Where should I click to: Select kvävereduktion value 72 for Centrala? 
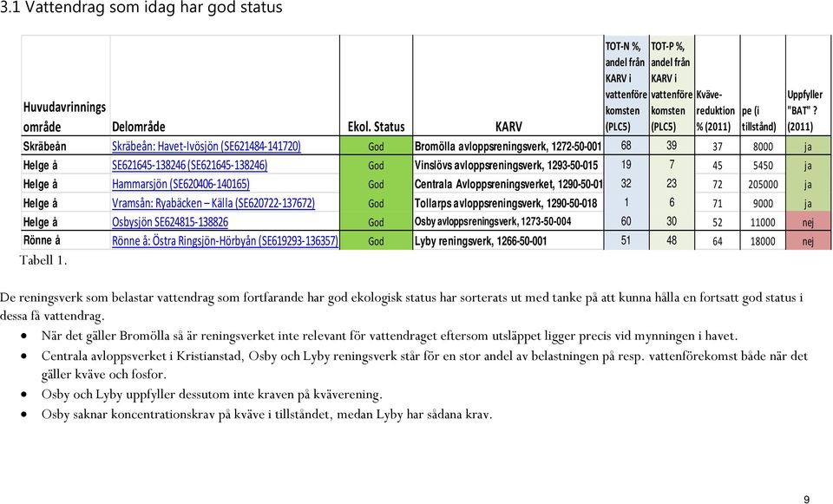718,184
